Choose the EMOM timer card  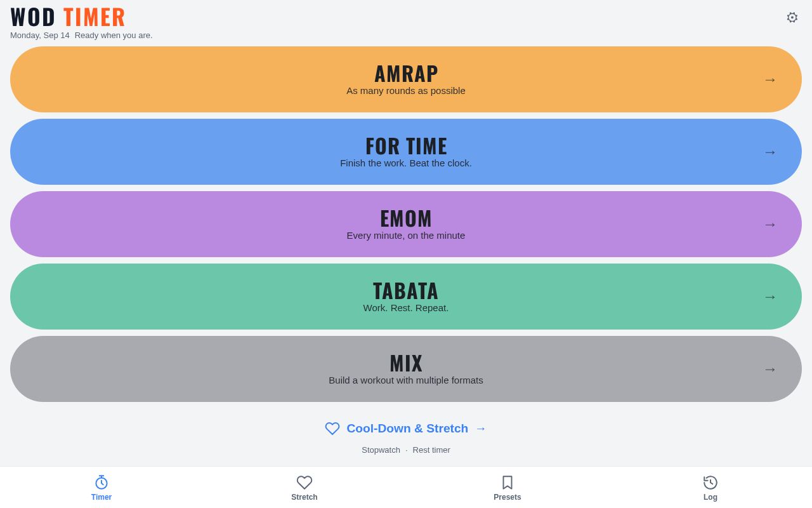(x=406, y=224)
